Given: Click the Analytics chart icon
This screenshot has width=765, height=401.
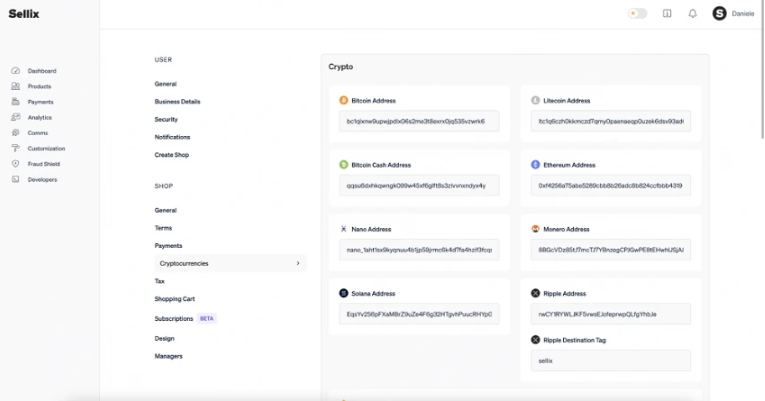Looking at the screenshot, I should tap(16, 117).
